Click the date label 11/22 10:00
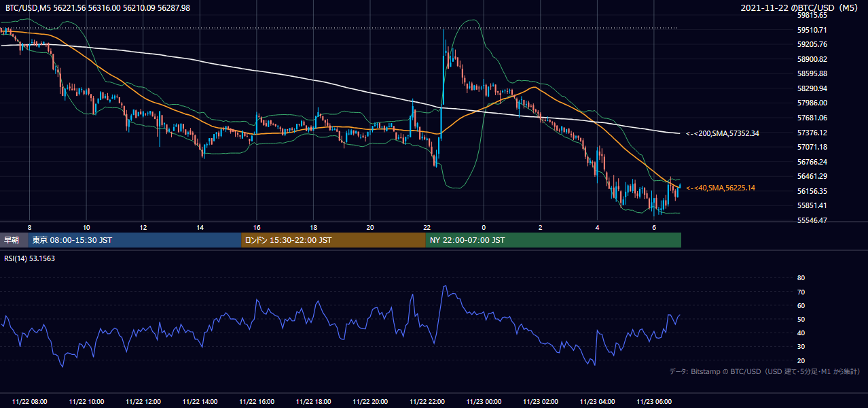Image resolution: width=868 pixels, height=408 pixels. [x=86, y=402]
